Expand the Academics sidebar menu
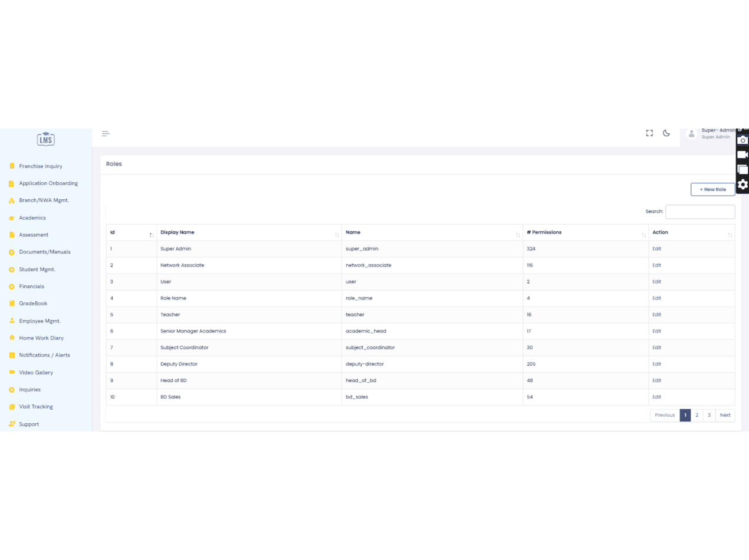Viewport: 749px width, 560px height. (32, 218)
